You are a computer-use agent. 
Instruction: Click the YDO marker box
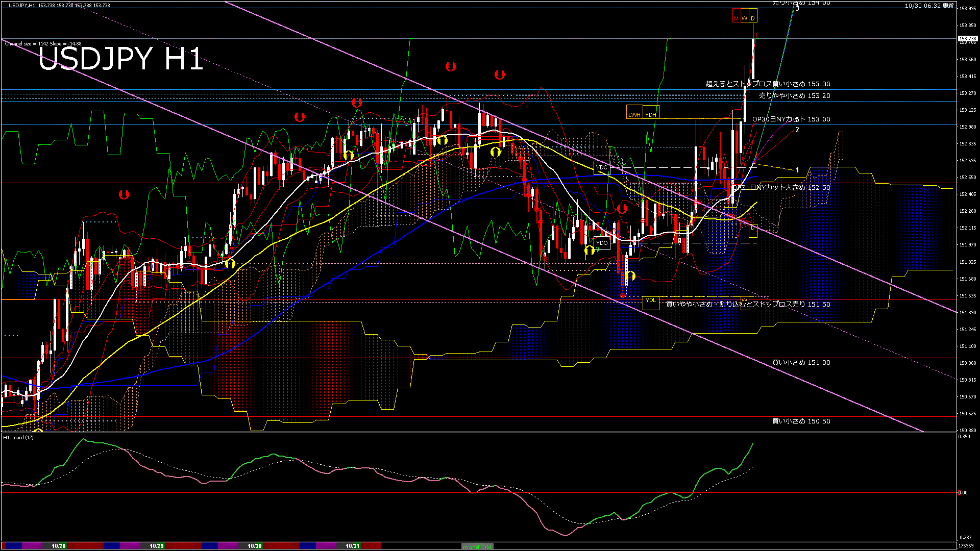tap(602, 243)
